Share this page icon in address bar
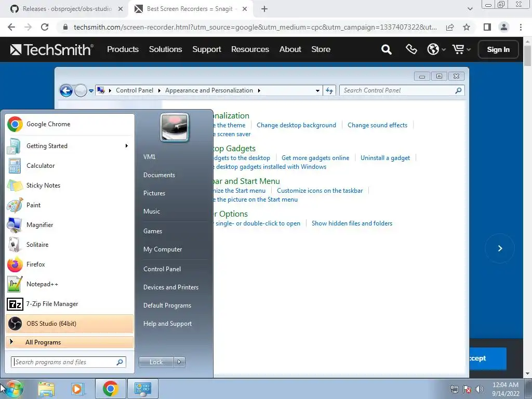Screen dimensions: 532x399 [x=450, y=27]
